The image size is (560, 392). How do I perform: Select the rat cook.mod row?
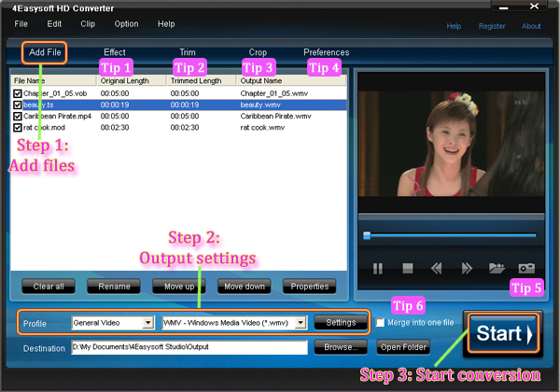(178, 128)
